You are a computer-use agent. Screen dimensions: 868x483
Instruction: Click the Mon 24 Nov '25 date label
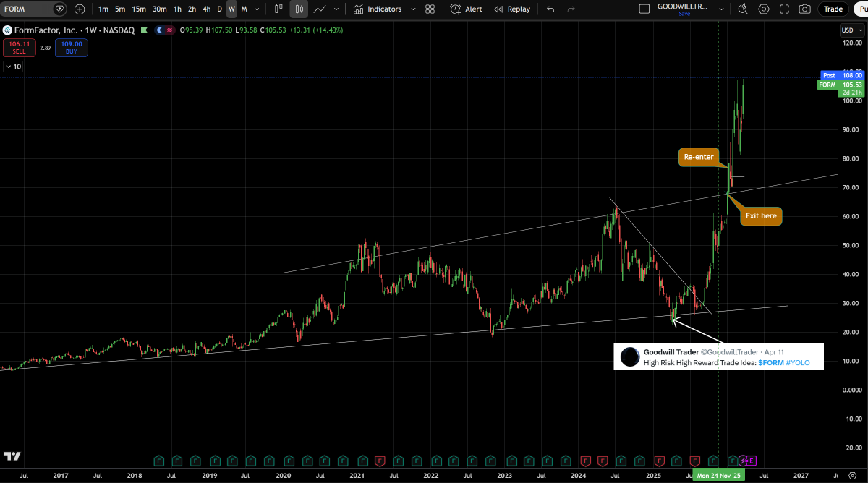718,476
